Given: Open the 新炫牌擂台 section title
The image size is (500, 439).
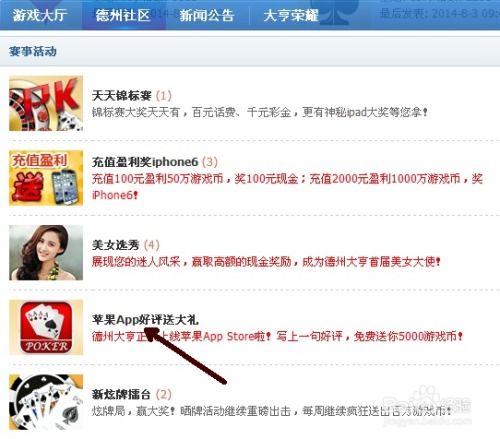Looking at the screenshot, I should (x=121, y=395).
